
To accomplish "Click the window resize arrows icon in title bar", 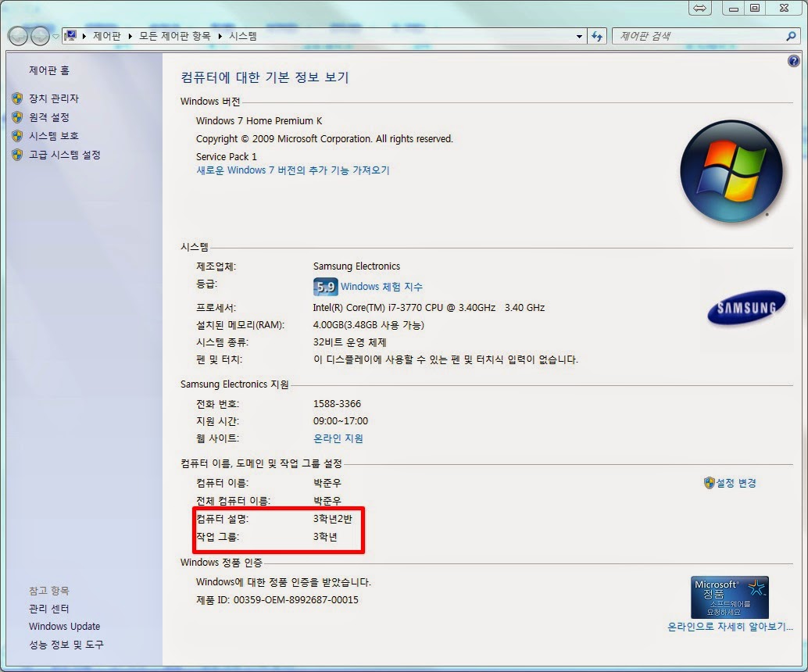I will click(x=699, y=8).
